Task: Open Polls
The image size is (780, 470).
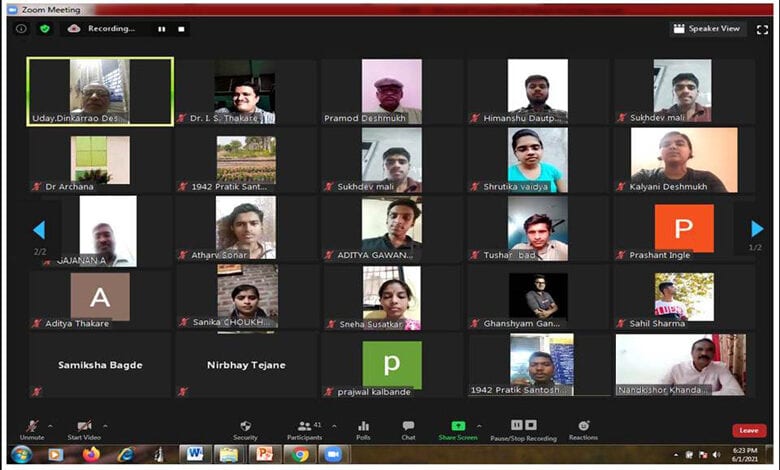Action: click(x=363, y=430)
